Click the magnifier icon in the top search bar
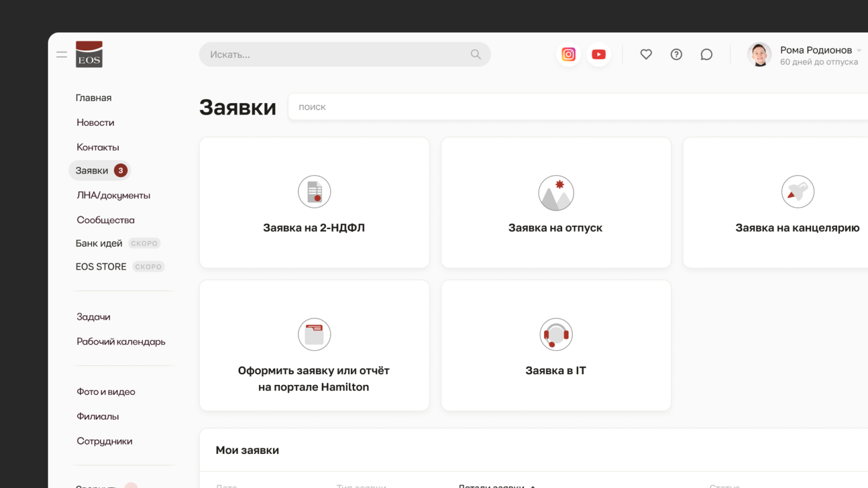This screenshot has height=488, width=868. pos(476,54)
